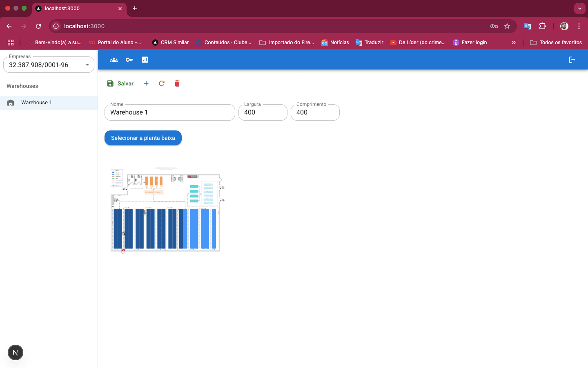Open the Chrome extensions puzzle icon
This screenshot has width=588, height=368.
542,26
